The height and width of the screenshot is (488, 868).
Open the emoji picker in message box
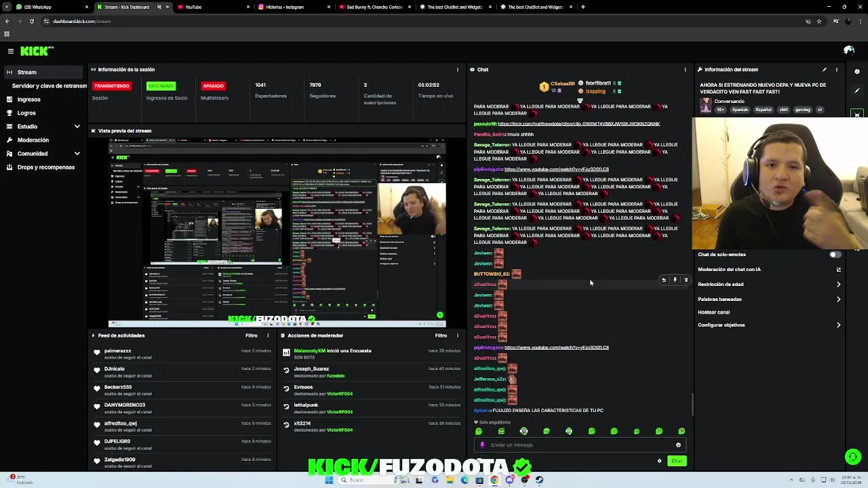[678, 445]
